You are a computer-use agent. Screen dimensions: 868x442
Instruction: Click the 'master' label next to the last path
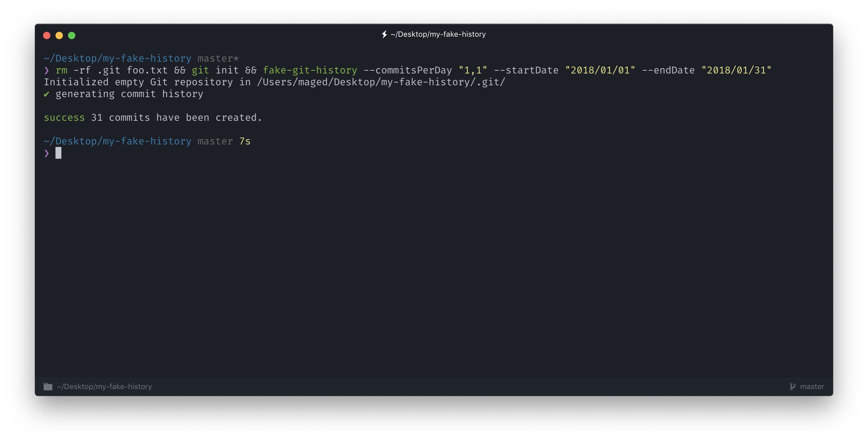(x=215, y=141)
